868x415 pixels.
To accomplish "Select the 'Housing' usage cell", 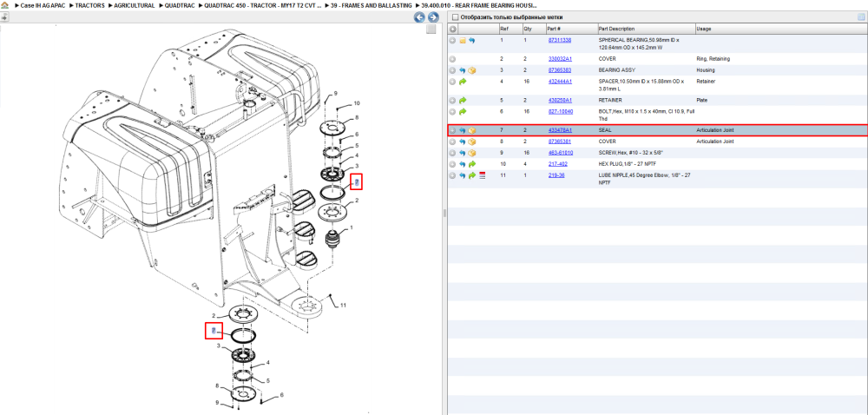I will point(705,70).
